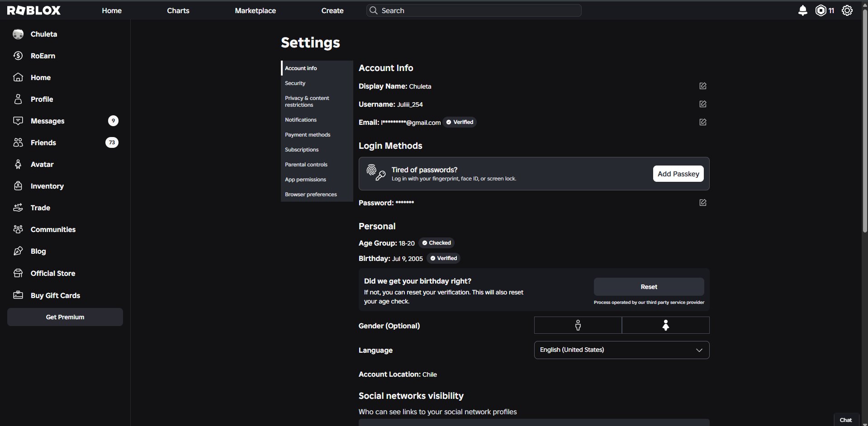Edit the Username
868x426 pixels.
702,104
